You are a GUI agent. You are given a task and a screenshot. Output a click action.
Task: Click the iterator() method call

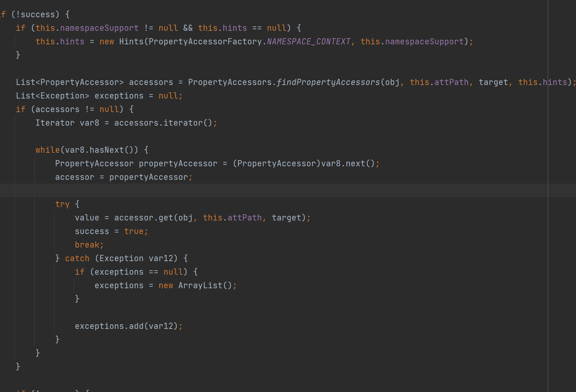183,123
